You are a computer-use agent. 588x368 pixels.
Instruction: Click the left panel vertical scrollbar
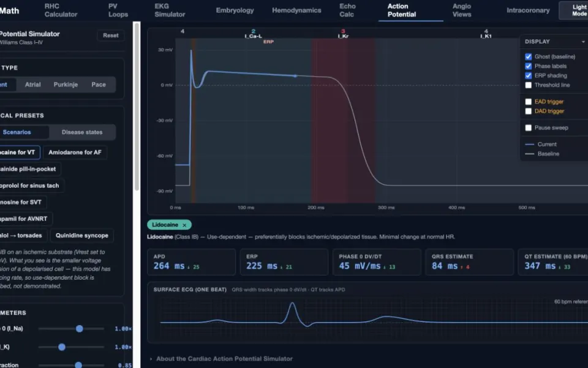(137, 107)
